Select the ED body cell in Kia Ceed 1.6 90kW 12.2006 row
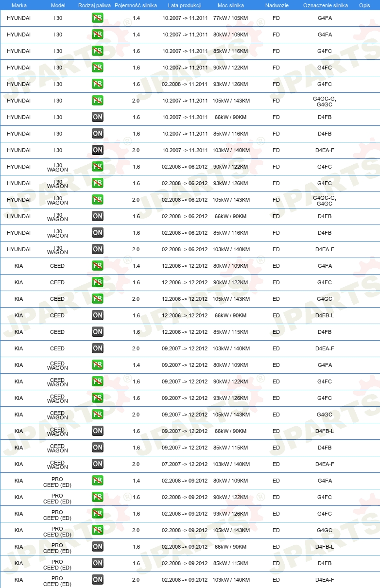The height and width of the screenshot is (588, 380). point(276,283)
